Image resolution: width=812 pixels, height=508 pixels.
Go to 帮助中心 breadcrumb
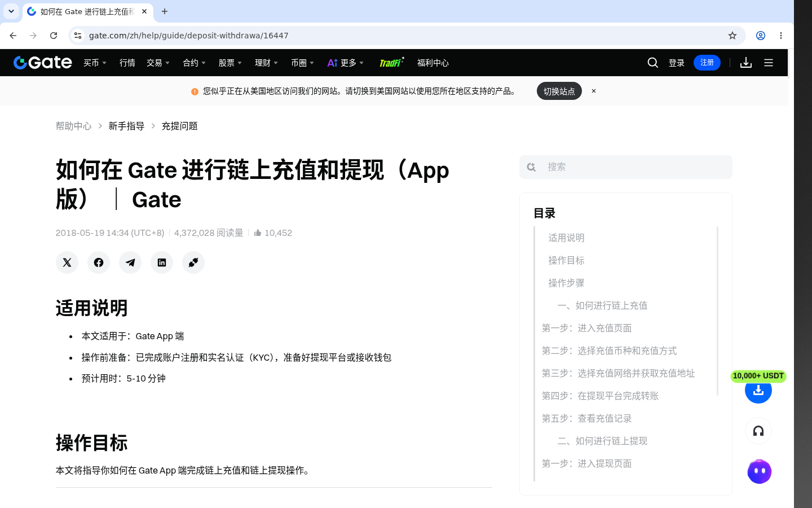(73, 126)
